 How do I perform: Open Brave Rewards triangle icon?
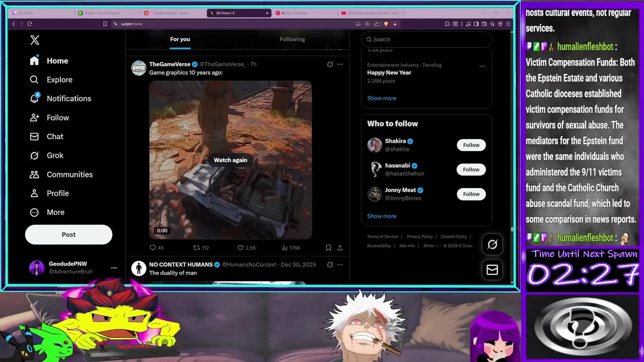pyautogui.click(x=395, y=24)
